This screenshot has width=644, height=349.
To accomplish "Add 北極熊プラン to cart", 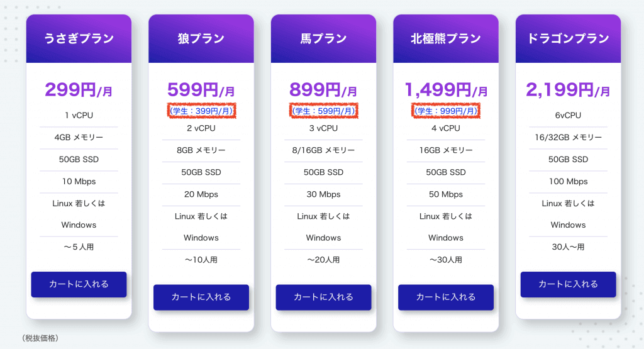I will 446,297.
